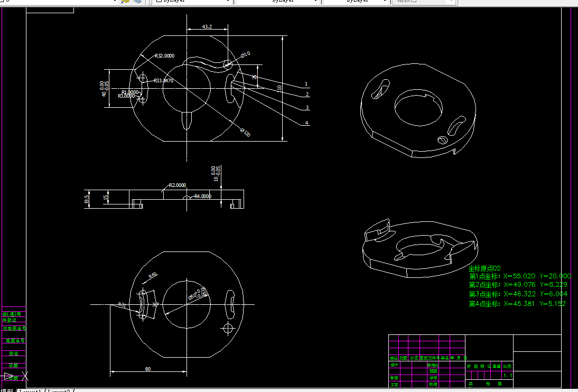
Task: Select the R33.8470 radius dimension
Action: coord(163,80)
